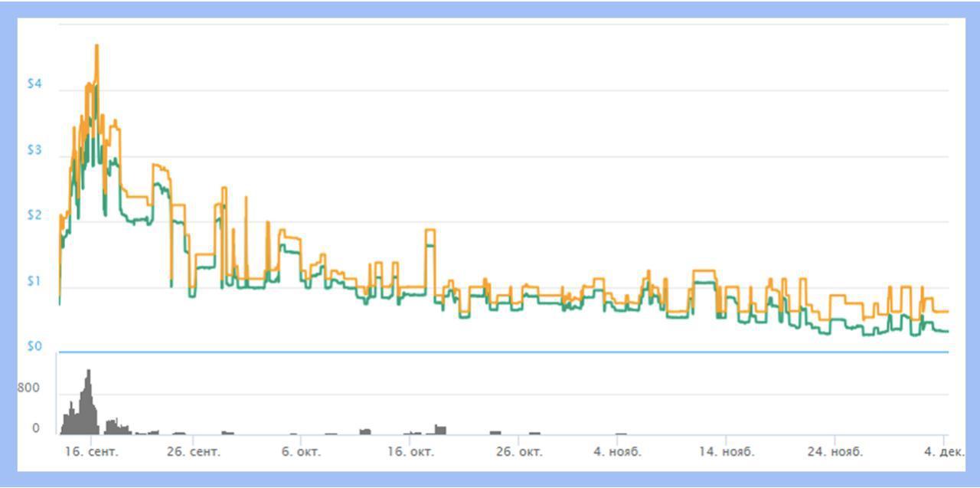Click the orange line's right end point
Image resolution: width=980 pixels, height=488 pixels.
pos(948,312)
